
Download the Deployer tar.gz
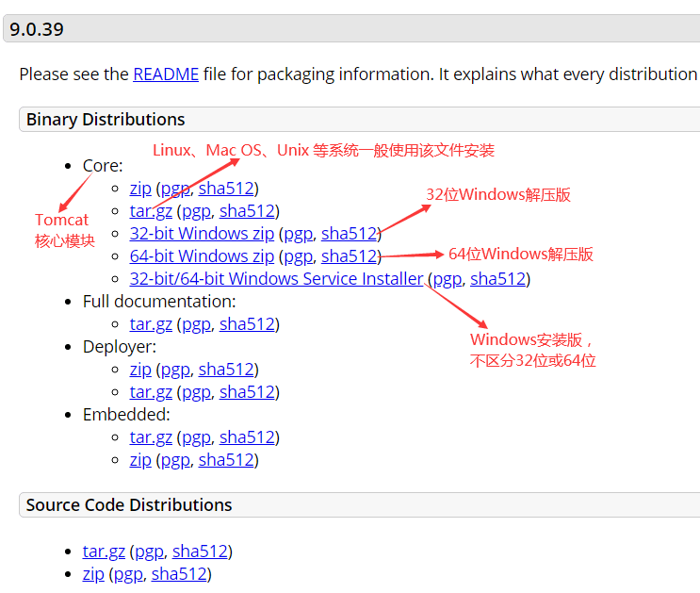point(151,392)
